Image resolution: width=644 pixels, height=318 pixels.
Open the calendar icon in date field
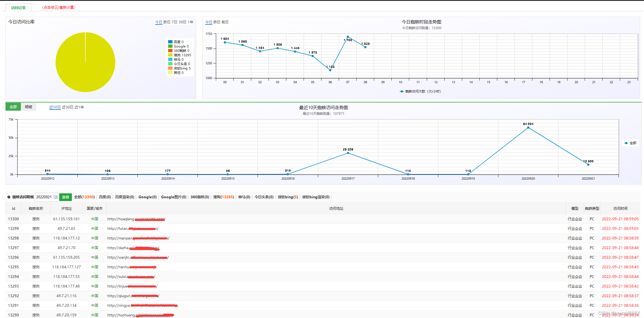pos(55,197)
